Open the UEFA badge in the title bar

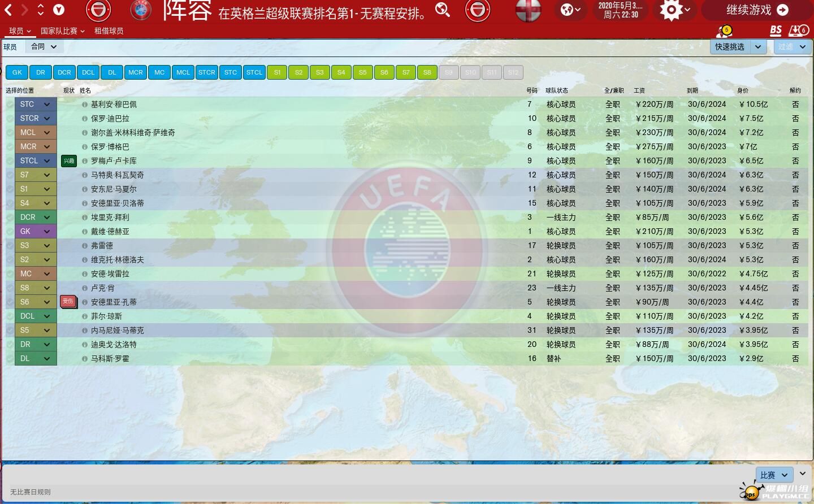point(141,10)
